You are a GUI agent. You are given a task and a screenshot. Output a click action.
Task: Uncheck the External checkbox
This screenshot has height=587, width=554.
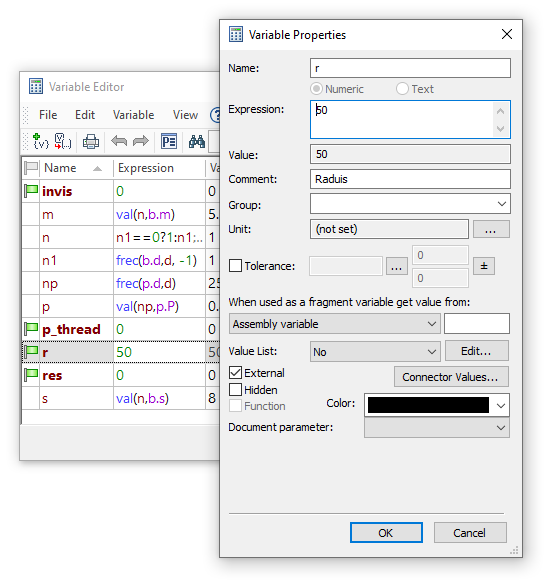235,373
